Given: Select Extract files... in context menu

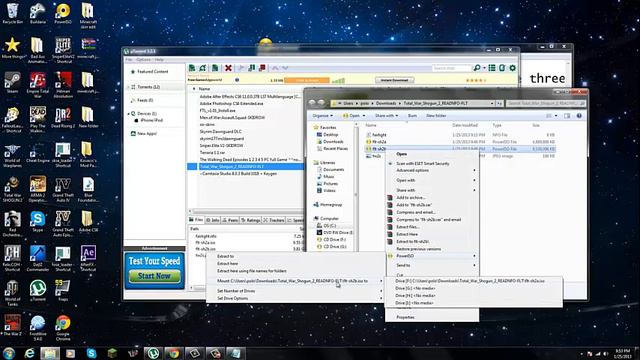Looking at the screenshot, I should [x=432, y=227].
